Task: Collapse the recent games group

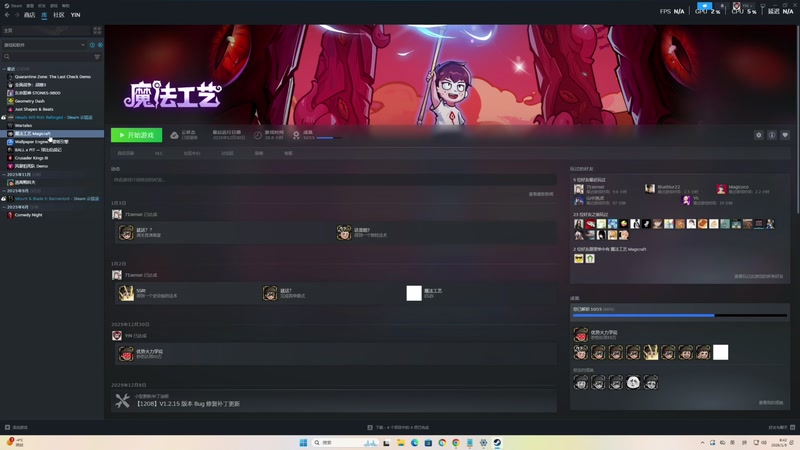Action: tap(4, 69)
